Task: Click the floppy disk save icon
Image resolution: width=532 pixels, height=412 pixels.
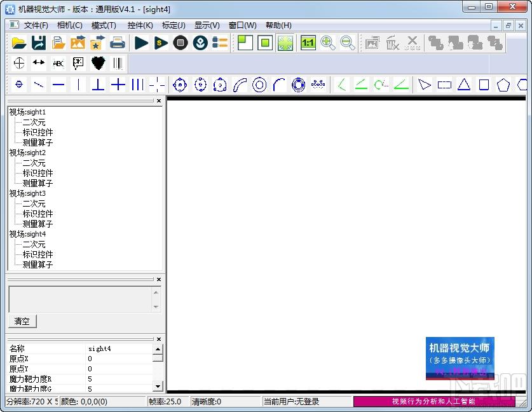Action: [x=39, y=43]
